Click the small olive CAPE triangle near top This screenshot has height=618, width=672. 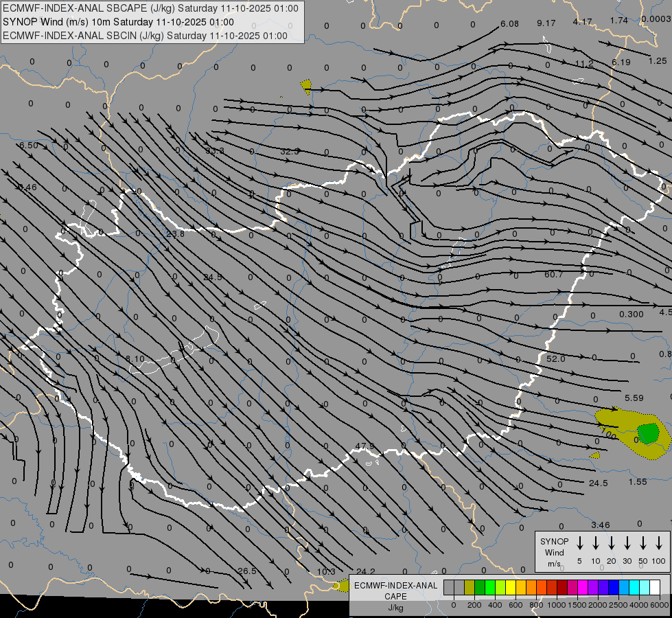click(306, 87)
